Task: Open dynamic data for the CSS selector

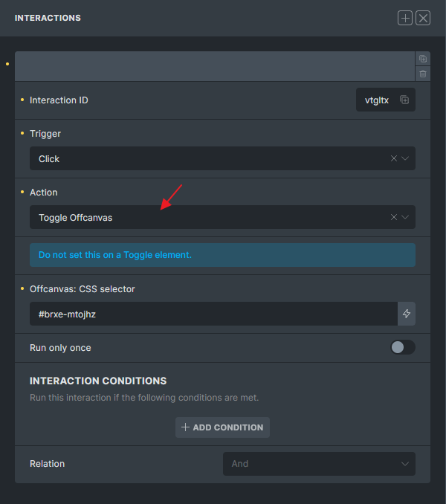Action: 407,314
